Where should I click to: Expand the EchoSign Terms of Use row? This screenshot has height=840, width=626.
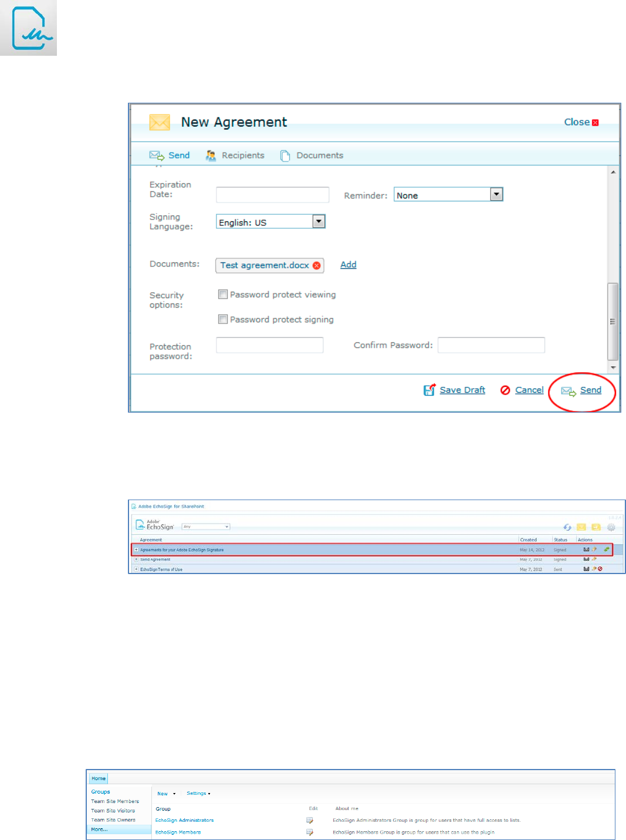coord(136,569)
